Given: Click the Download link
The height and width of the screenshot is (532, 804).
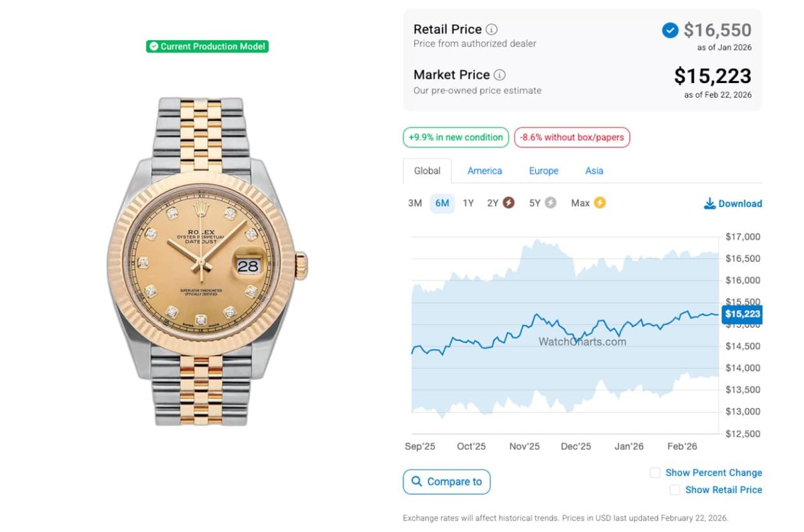Looking at the screenshot, I should point(740,204).
